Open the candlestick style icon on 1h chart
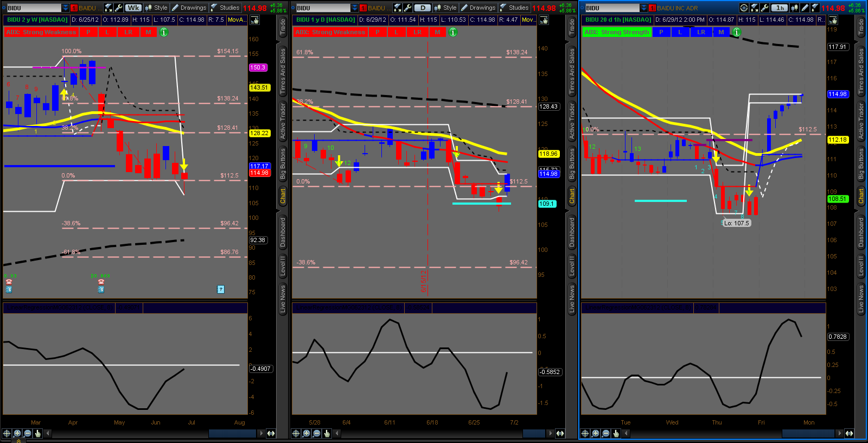 click(x=795, y=8)
